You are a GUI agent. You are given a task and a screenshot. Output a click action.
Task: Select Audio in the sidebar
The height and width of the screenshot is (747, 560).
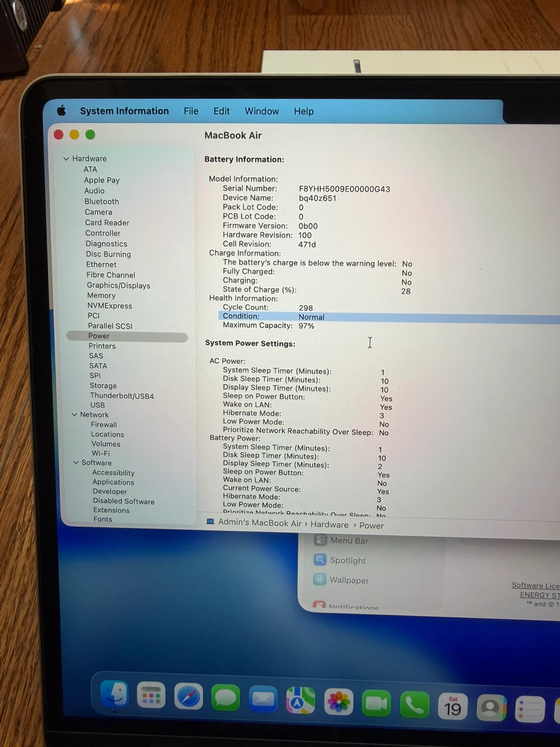click(x=94, y=190)
